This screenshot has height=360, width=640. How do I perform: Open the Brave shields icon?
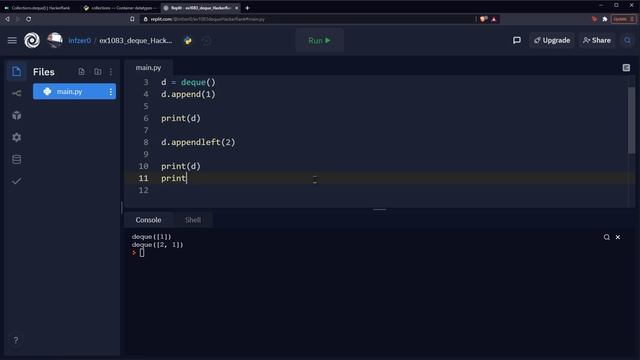click(484, 19)
